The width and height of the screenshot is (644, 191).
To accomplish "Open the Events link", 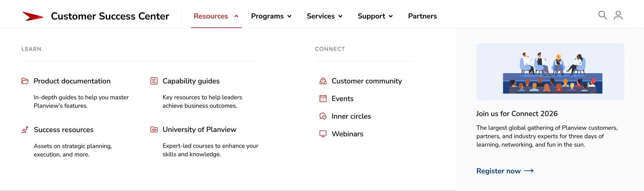I will (x=342, y=99).
